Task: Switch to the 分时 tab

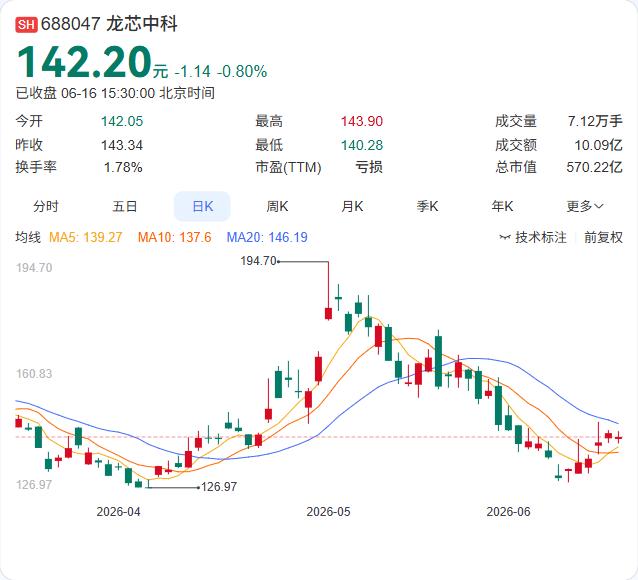Action: [x=46, y=206]
